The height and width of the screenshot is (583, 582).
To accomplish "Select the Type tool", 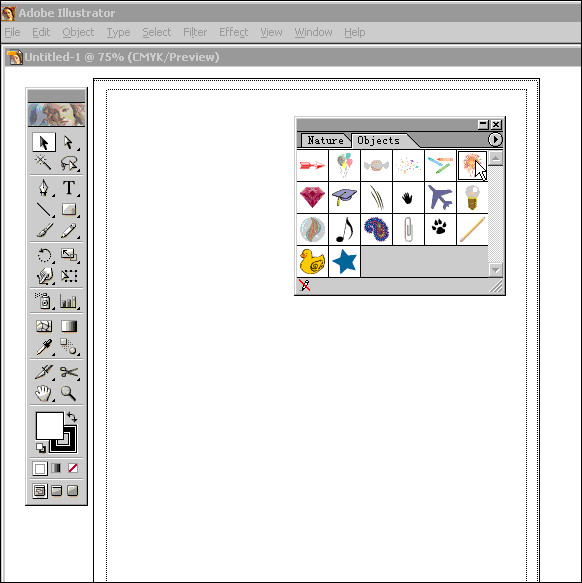I will [x=69, y=188].
